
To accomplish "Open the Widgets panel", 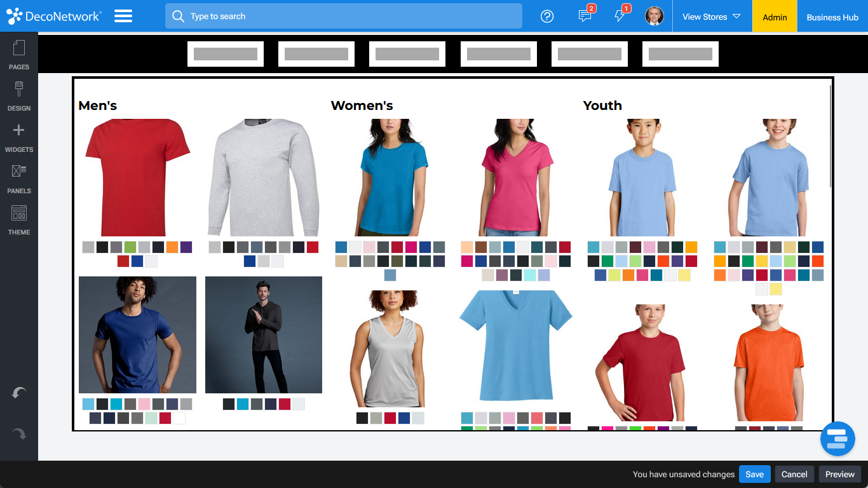I will [18, 137].
